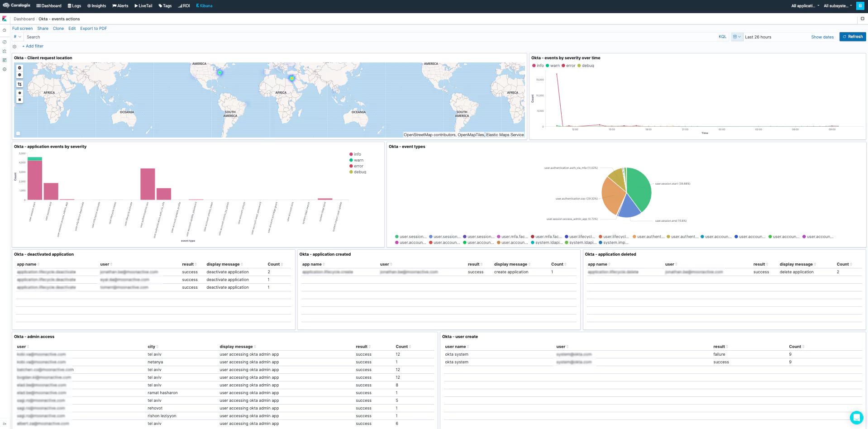Viewport: 868px width, 429px height.
Task: Sort application deleted table by display message
Action: 797,264
